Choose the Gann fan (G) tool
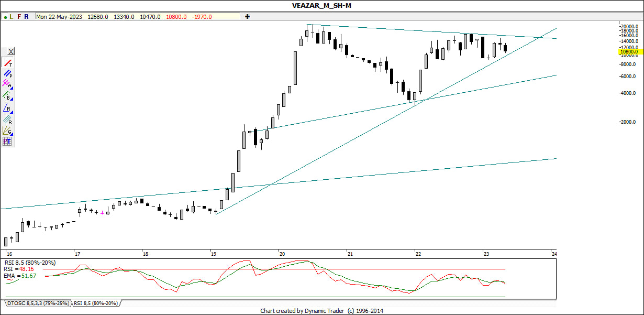644x315 pixels. (x=7, y=131)
